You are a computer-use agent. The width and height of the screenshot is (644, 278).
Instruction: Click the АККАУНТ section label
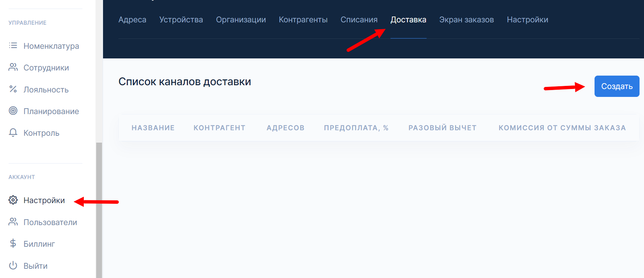(x=22, y=177)
